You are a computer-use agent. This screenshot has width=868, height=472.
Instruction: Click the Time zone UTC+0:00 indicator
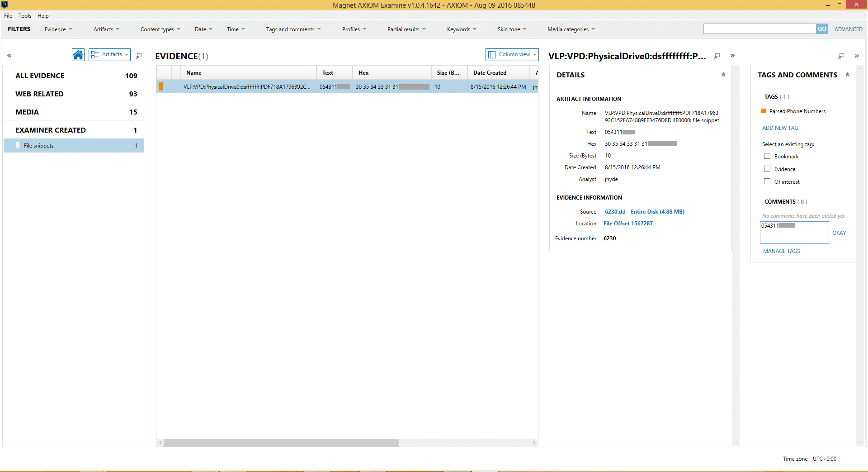809,459
